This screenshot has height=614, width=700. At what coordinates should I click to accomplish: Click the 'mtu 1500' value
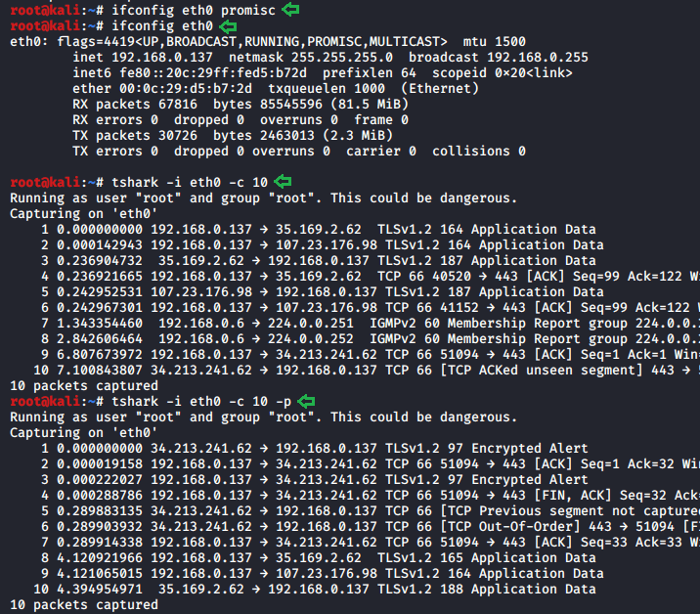(x=494, y=42)
